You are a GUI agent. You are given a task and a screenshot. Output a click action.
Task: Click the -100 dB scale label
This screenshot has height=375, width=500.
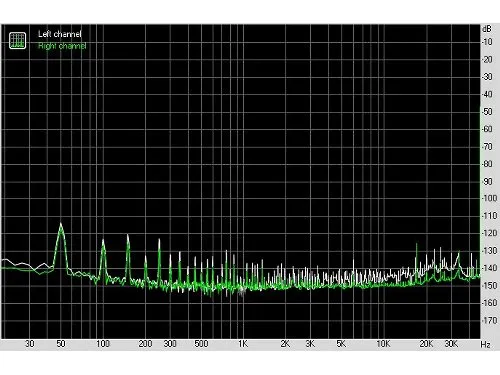[489, 198]
